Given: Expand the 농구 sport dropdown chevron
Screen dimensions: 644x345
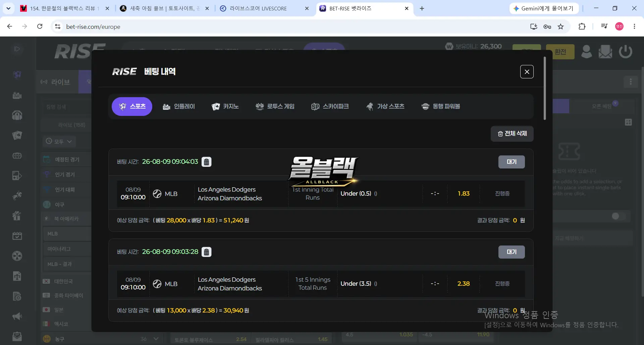Looking at the screenshot, I should click(156, 339).
